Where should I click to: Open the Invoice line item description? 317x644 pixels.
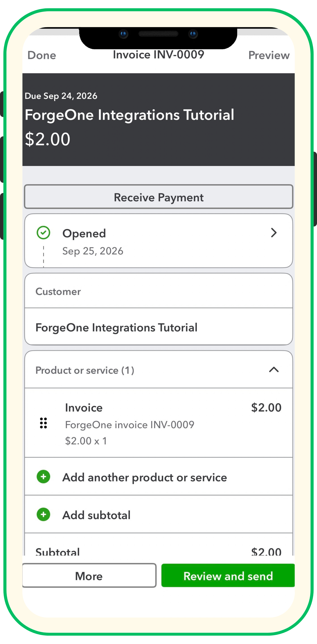click(130, 425)
